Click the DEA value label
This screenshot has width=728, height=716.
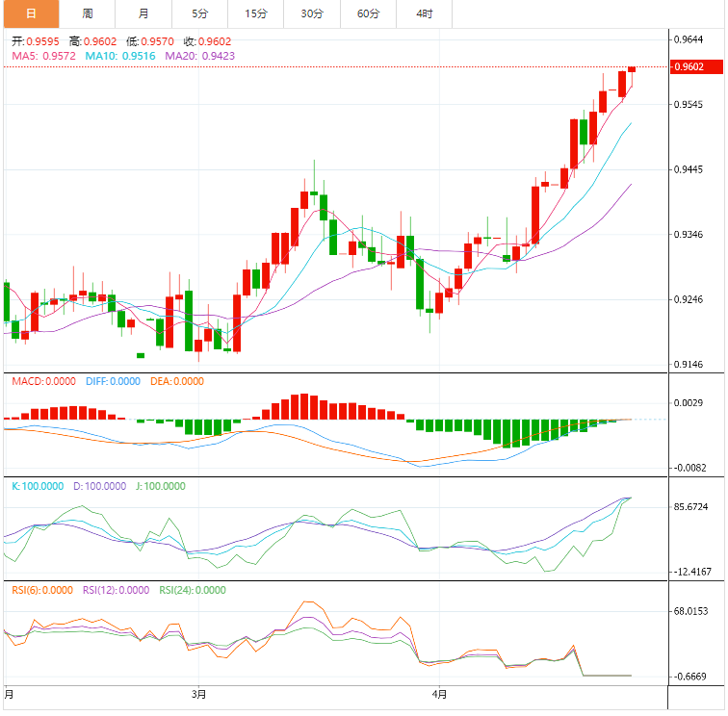click(177, 381)
